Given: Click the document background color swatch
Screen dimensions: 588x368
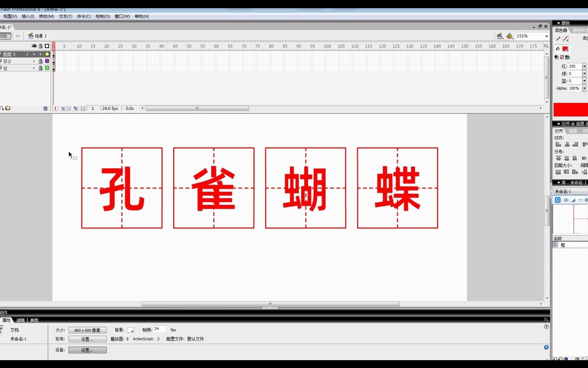Looking at the screenshot, I should 130,330.
